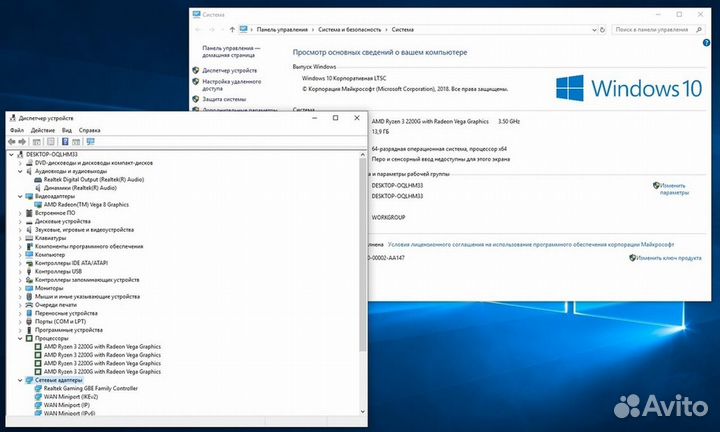Select the WAN Miniport (IKEv2) adapter icon
The image size is (720, 432).
coord(38,397)
